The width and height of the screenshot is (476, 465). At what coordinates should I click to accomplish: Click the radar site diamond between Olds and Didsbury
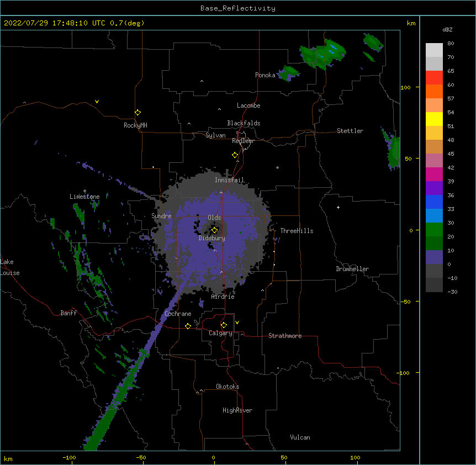tap(214, 230)
